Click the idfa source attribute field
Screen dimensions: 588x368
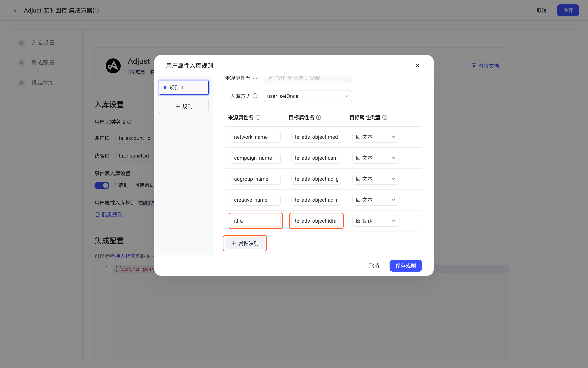[256, 220]
